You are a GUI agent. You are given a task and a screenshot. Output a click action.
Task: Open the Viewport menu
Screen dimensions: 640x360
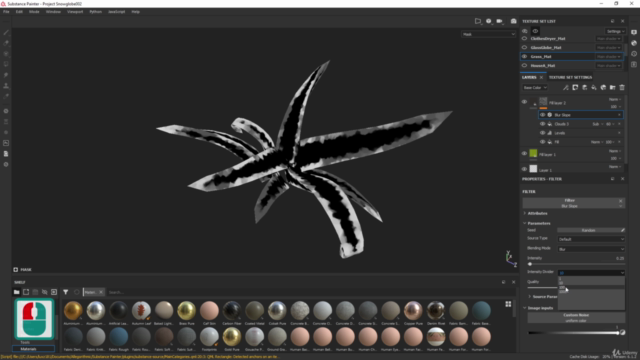pos(75,12)
